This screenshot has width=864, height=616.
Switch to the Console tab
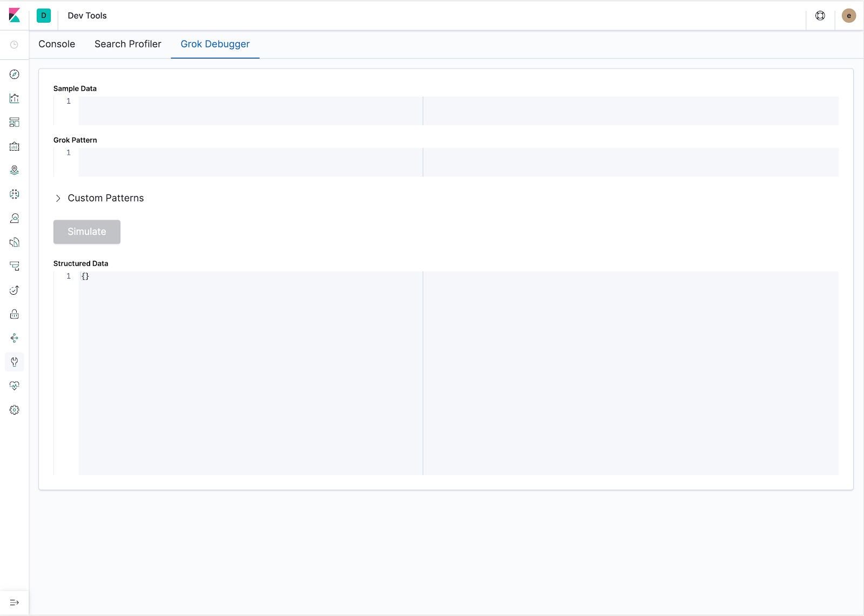pos(57,44)
